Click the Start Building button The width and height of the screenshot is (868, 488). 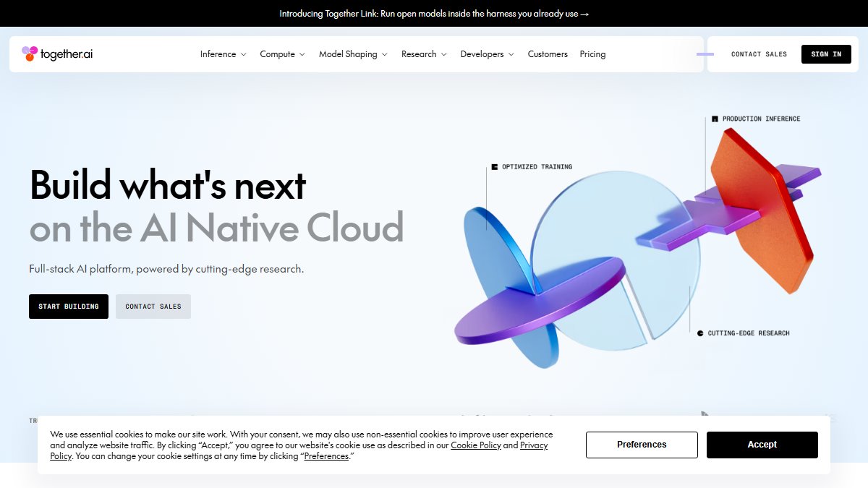point(69,307)
